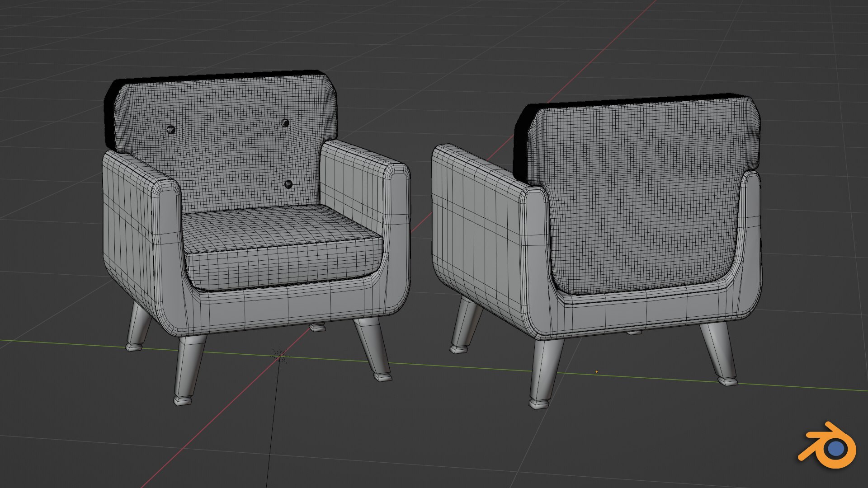
Task: Click the upper-left tufting button on the backrest
Action: 171,130
